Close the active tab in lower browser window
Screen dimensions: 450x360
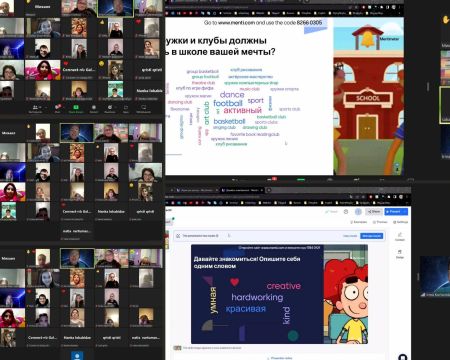262,190
